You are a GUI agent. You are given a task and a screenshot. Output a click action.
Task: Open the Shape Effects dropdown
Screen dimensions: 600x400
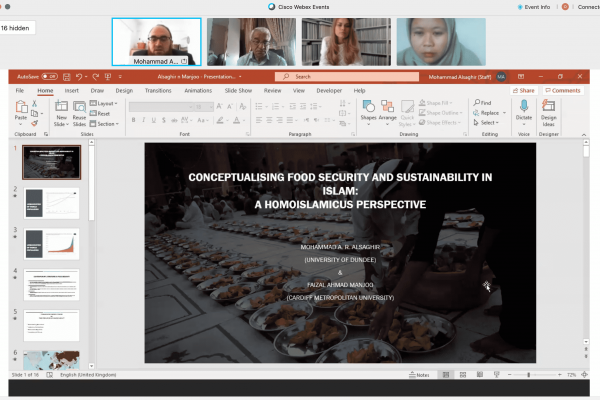click(x=440, y=122)
